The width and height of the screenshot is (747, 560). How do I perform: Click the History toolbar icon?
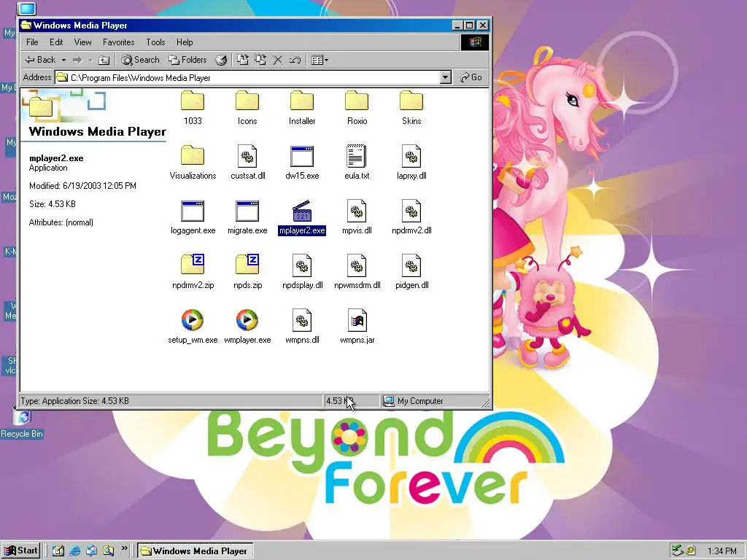coord(221,60)
